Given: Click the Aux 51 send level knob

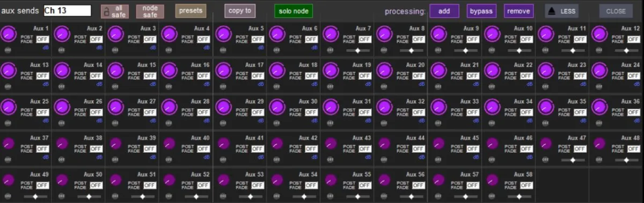Looking at the screenshot, I should point(116,180).
